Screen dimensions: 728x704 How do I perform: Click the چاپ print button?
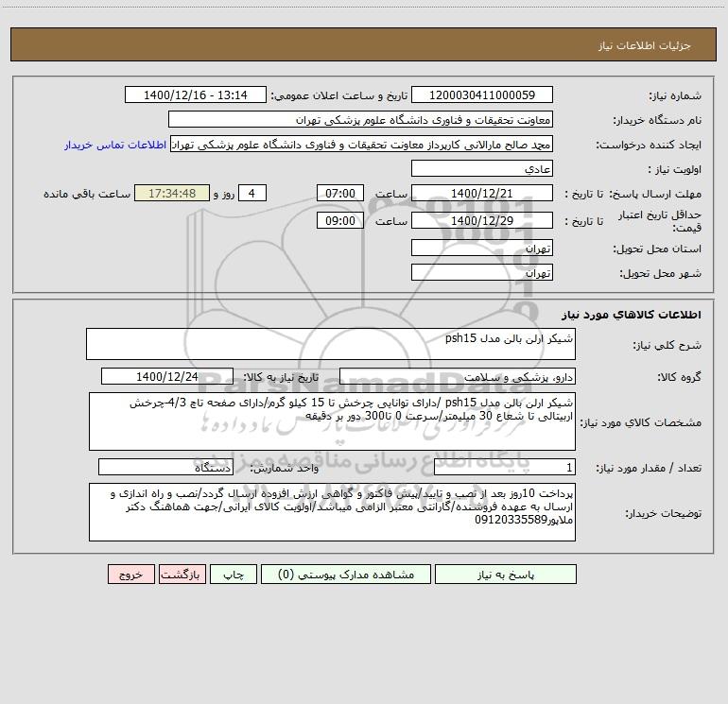tap(234, 575)
